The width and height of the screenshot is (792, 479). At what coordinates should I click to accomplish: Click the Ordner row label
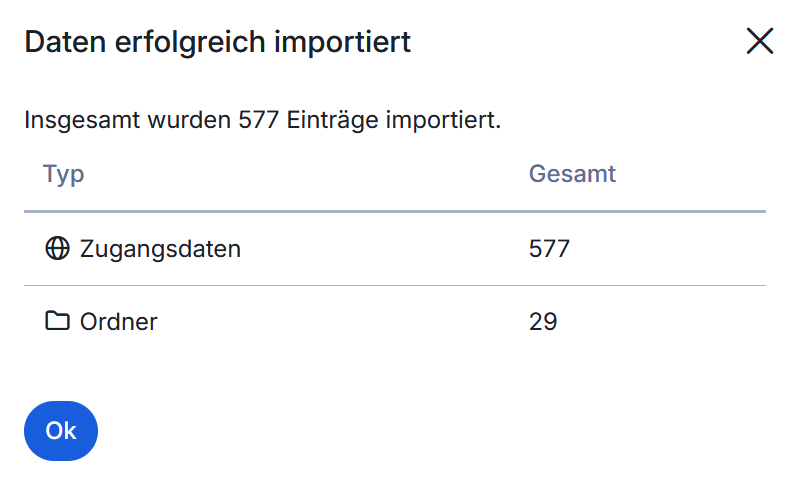pyautogui.click(x=118, y=321)
